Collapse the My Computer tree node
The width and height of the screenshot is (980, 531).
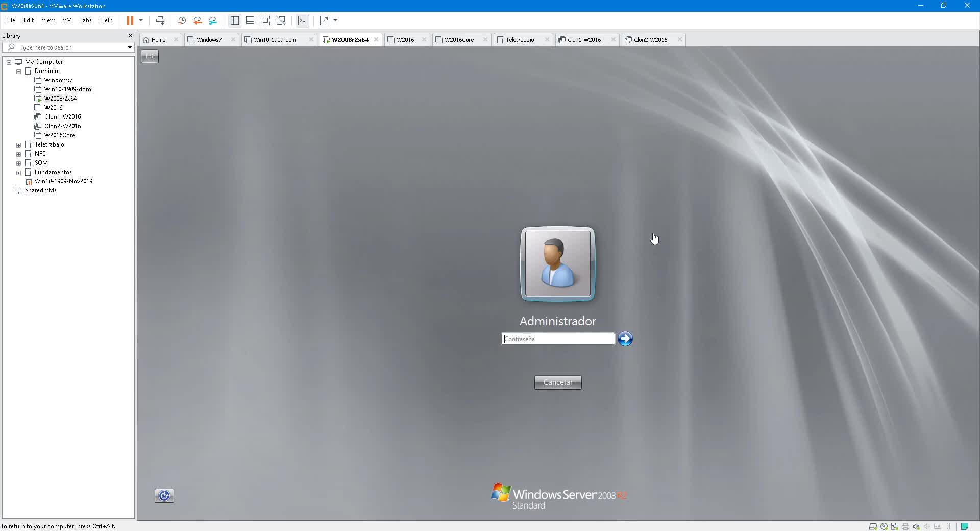(9, 62)
